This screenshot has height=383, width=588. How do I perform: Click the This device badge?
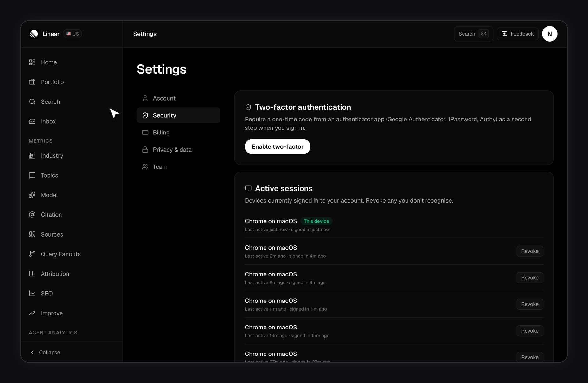pyautogui.click(x=316, y=221)
